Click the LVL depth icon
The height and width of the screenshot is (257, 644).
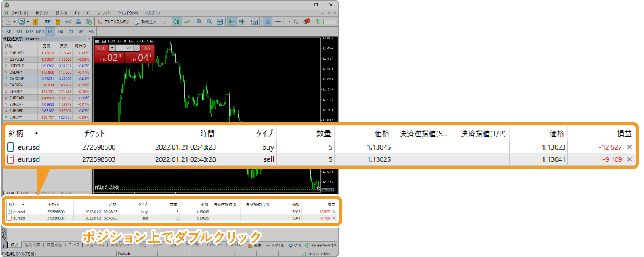pyautogui.click(x=318, y=22)
